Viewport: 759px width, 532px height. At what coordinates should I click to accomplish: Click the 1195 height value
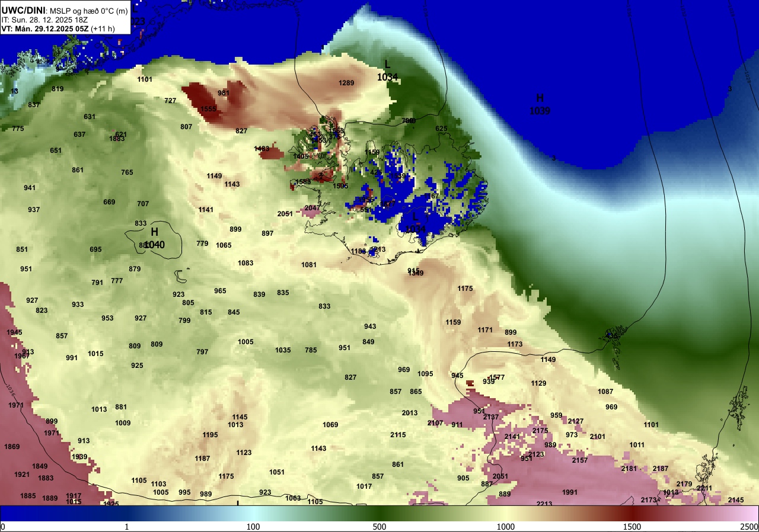211,435
